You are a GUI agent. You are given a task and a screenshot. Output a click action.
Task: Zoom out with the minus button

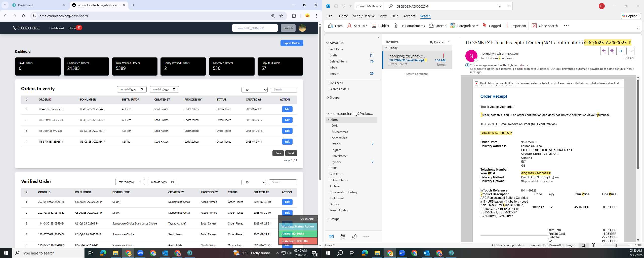(x=601, y=245)
